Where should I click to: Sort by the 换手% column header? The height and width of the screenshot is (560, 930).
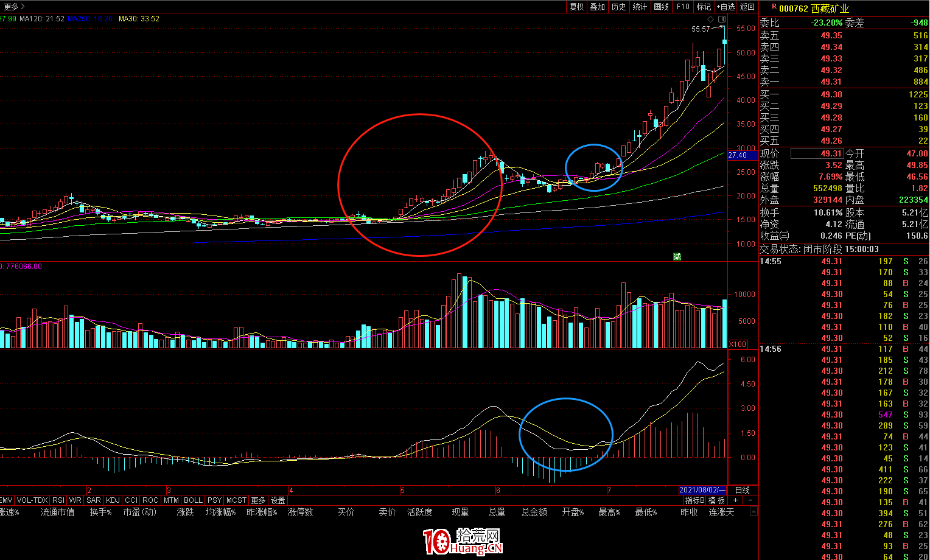(101, 512)
